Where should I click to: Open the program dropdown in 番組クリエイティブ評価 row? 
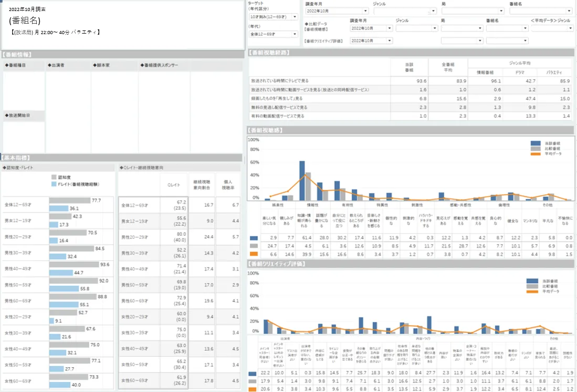click(x=507, y=41)
